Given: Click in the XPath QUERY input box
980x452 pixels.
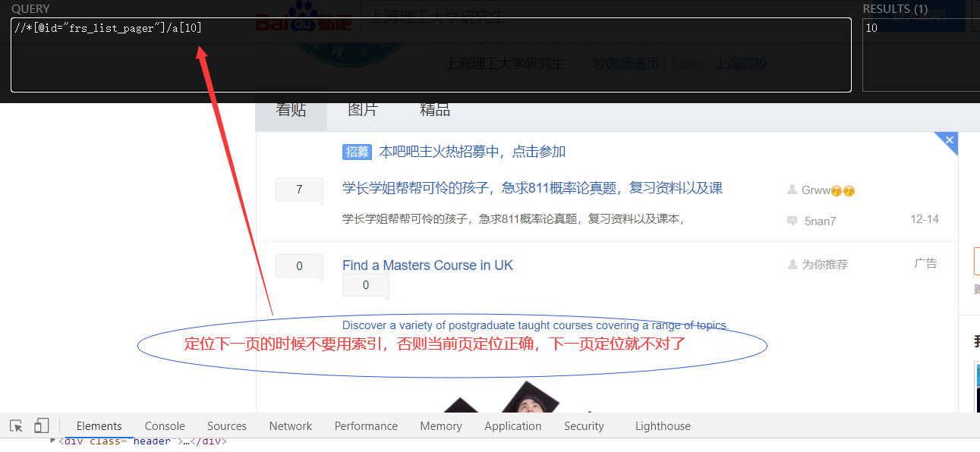Looking at the screenshot, I should coord(431,55).
